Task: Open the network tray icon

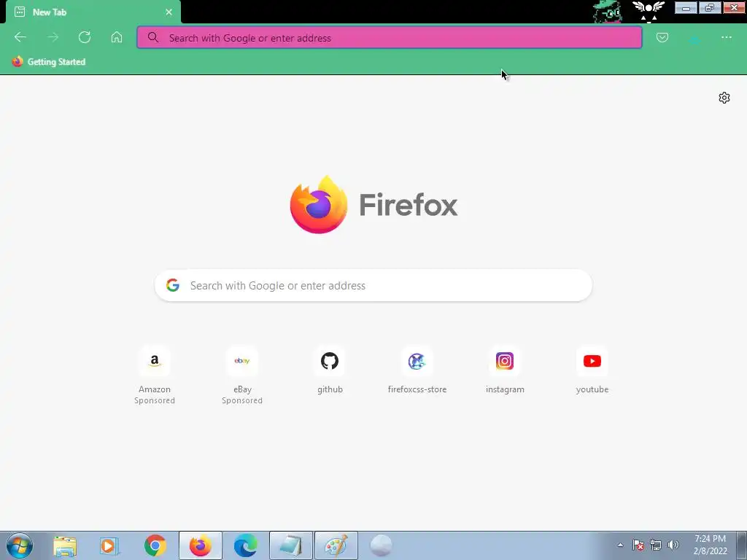Action: [656, 545]
